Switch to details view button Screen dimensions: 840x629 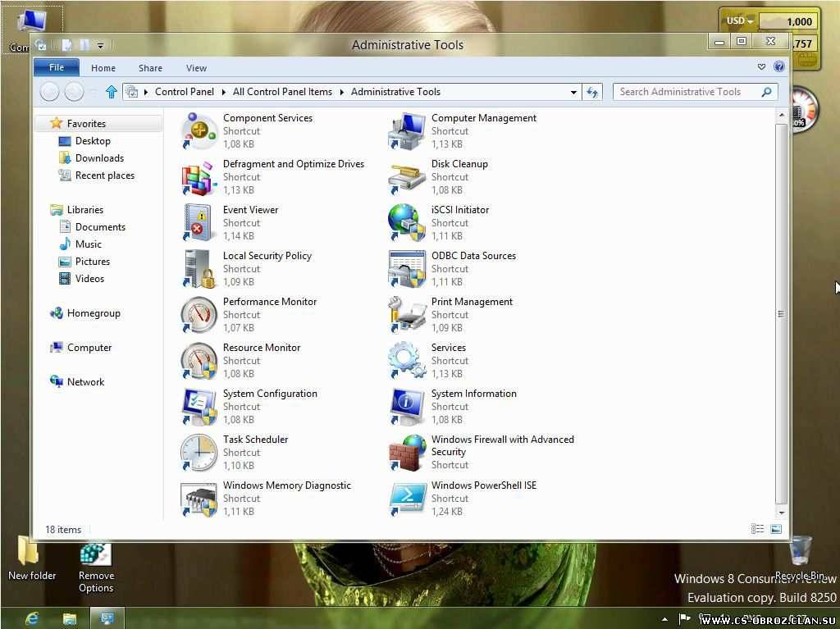tap(758, 530)
